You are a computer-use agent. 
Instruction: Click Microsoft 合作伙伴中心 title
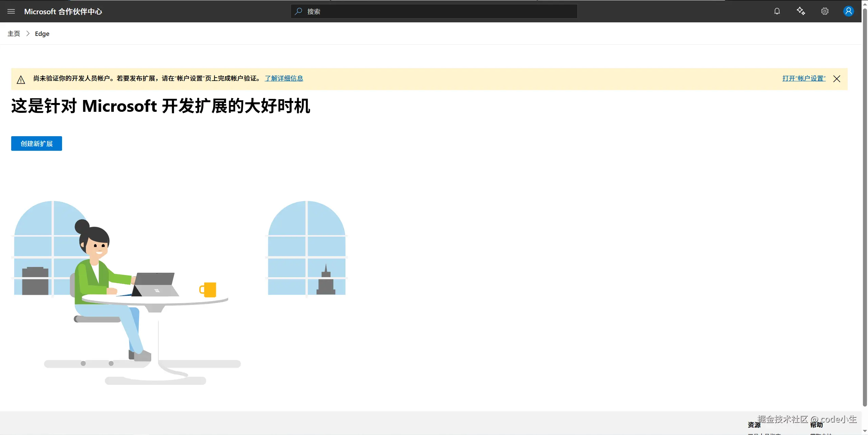coord(63,12)
